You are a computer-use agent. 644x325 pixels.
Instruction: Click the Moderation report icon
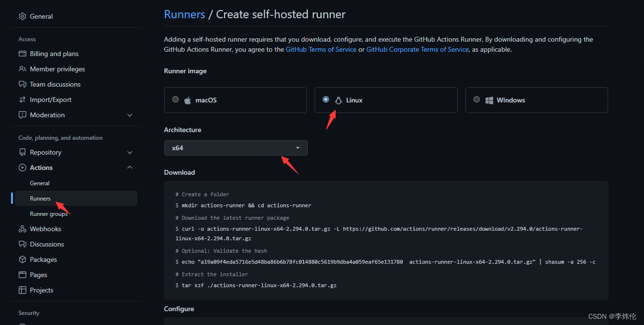tap(23, 115)
